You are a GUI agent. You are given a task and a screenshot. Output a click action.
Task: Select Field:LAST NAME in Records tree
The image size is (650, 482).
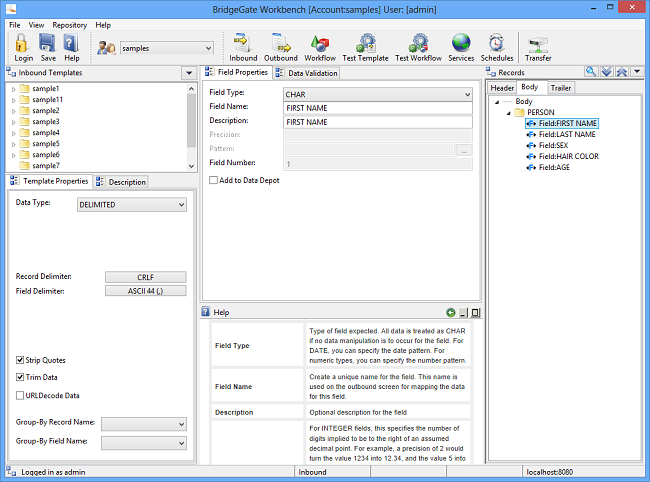pyautogui.click(x=567, y=134)
